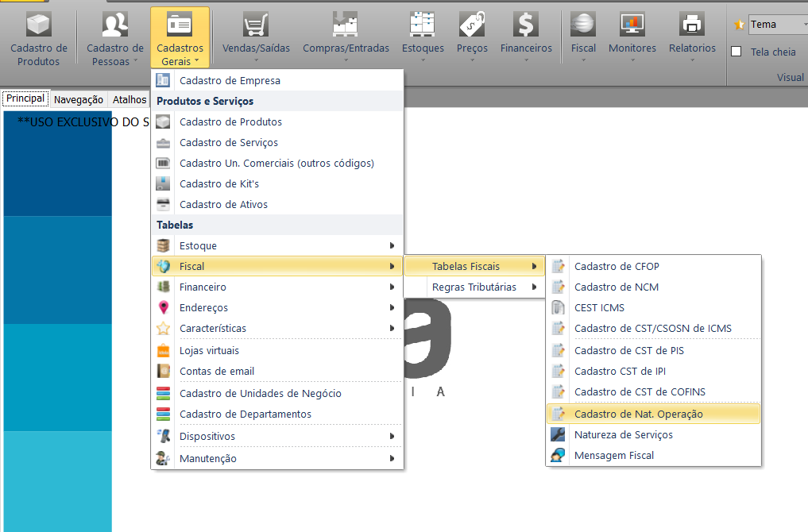Open the Monitores toolbar icon
808x532 pixels.
coord(632,25)
